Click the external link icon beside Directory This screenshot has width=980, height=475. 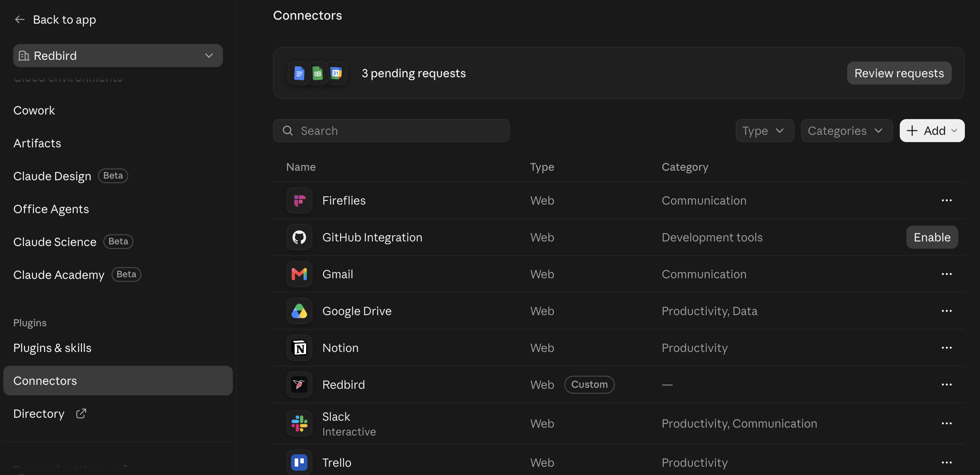tap(81, 413)
